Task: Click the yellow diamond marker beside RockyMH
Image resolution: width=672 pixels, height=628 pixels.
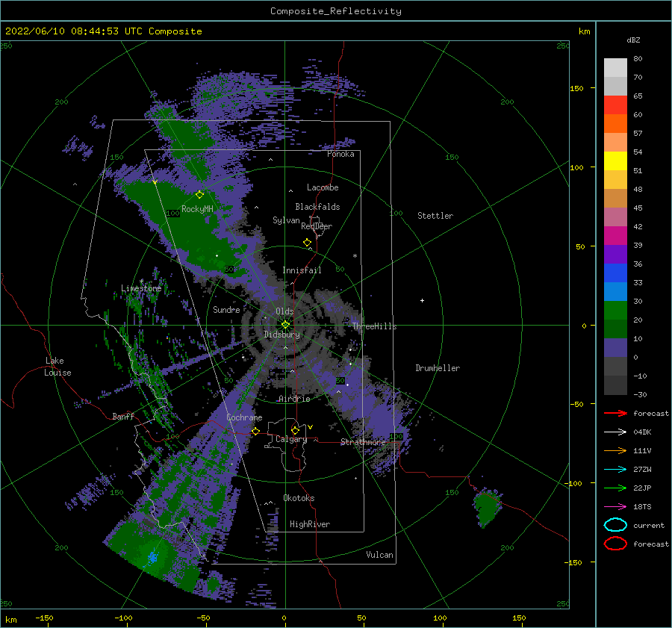Action: coord(199,195)
